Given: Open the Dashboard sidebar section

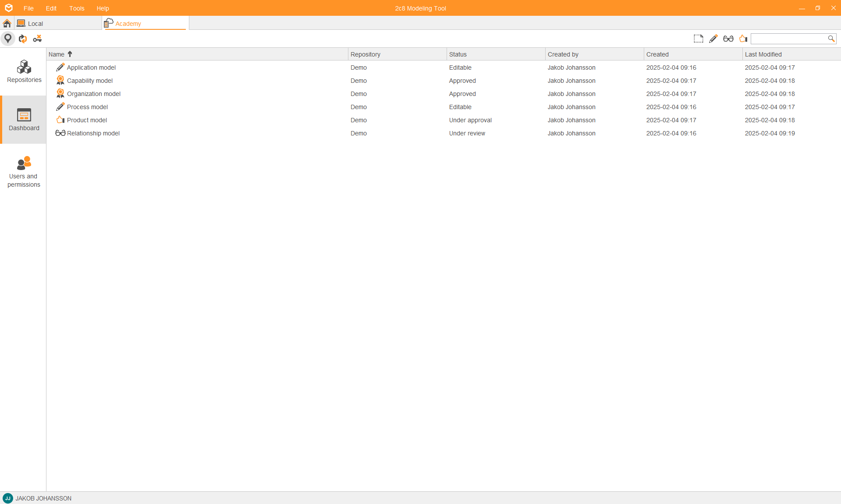Looking at the screenshot, I should pos(24,120).
